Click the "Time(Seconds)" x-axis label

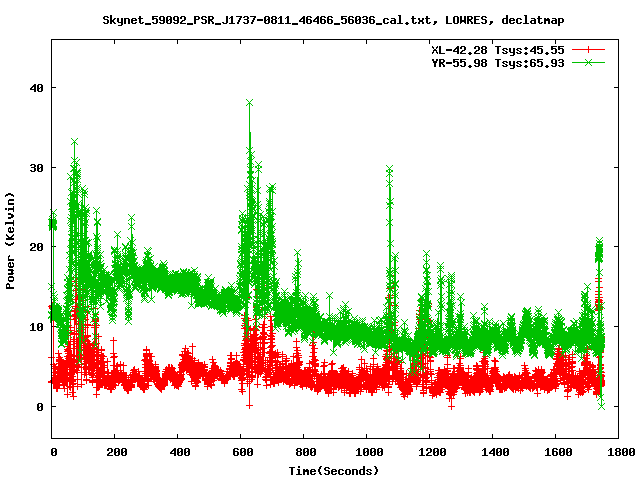click(x=333, y=471)
